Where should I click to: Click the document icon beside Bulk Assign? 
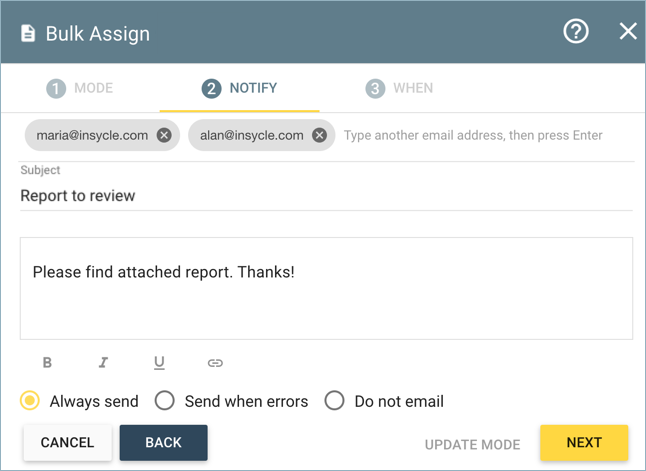click(x=28, y=33)
